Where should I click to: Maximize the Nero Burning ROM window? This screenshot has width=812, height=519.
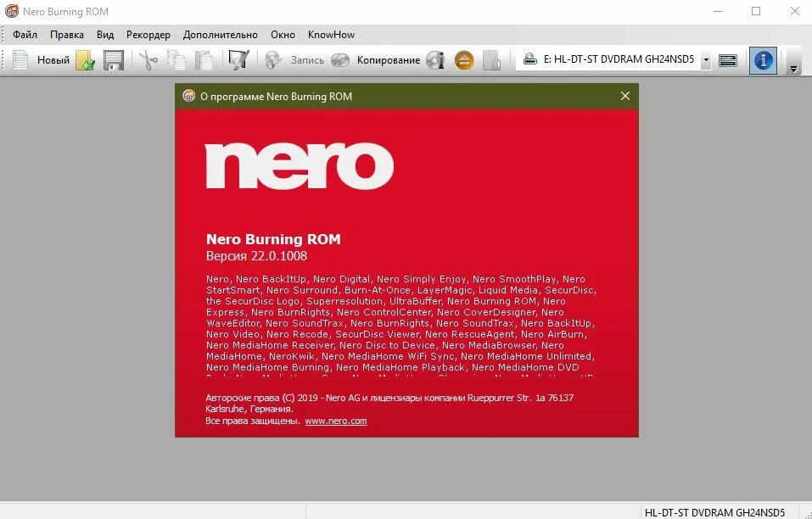coord(756,11)
